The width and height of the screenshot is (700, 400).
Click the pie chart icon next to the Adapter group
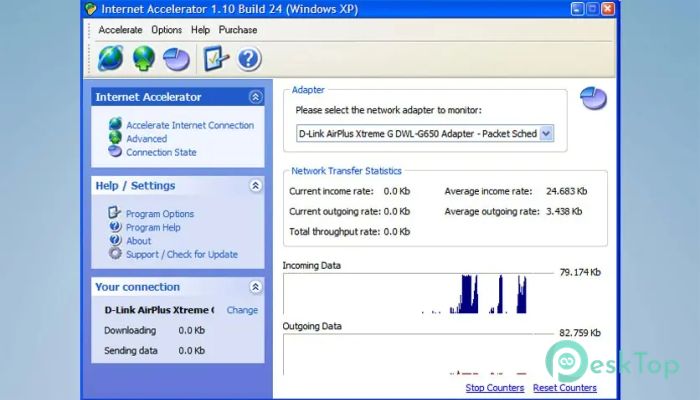tap(593, 98)
